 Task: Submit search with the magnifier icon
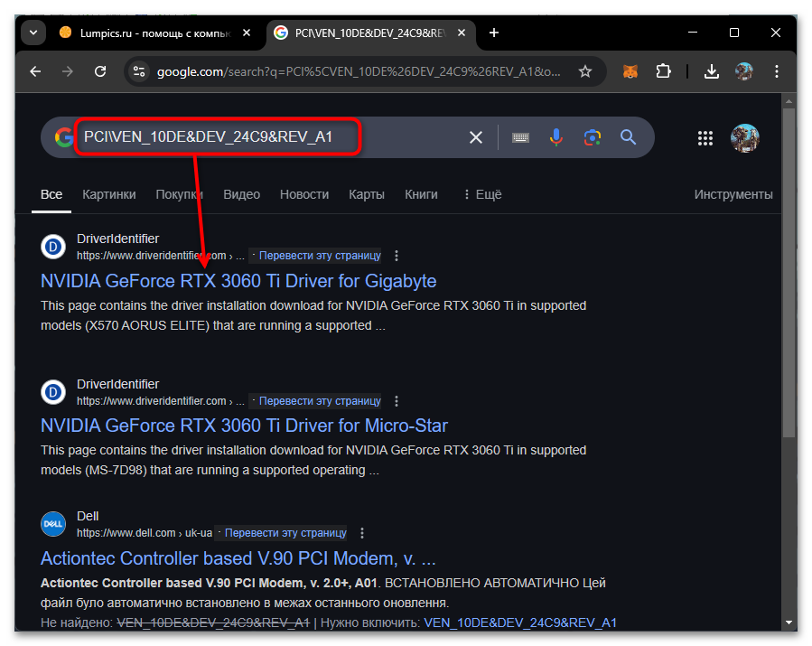[x=628, y=137]
